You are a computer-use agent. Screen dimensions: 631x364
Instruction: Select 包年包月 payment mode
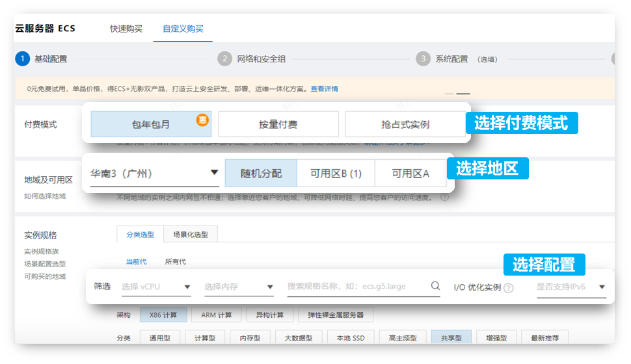(151, 124)
